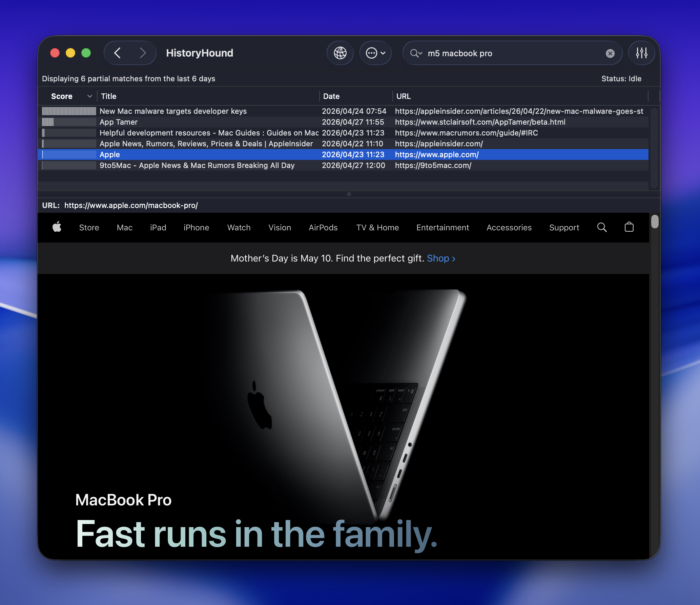Click the search field containing m5 macbook pro

(x=512, y=53)
